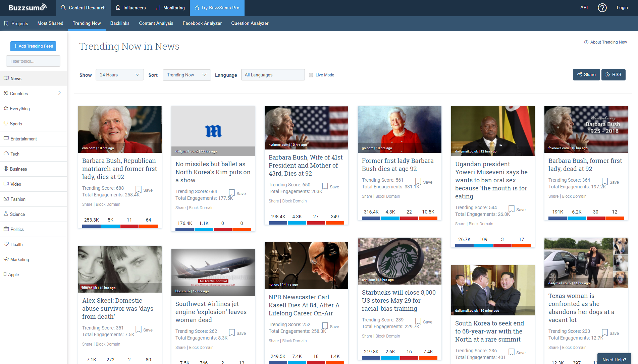Open the Projects menu item
638x364 pixels.
point(16,23)
